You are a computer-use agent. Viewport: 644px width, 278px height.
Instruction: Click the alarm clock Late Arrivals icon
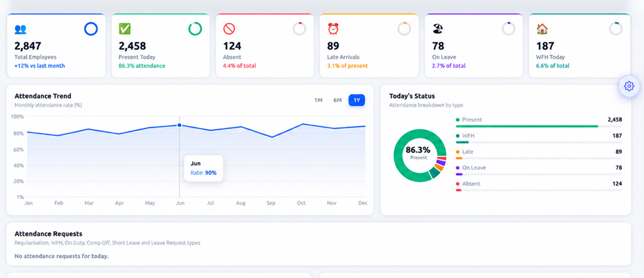point(333,29)
